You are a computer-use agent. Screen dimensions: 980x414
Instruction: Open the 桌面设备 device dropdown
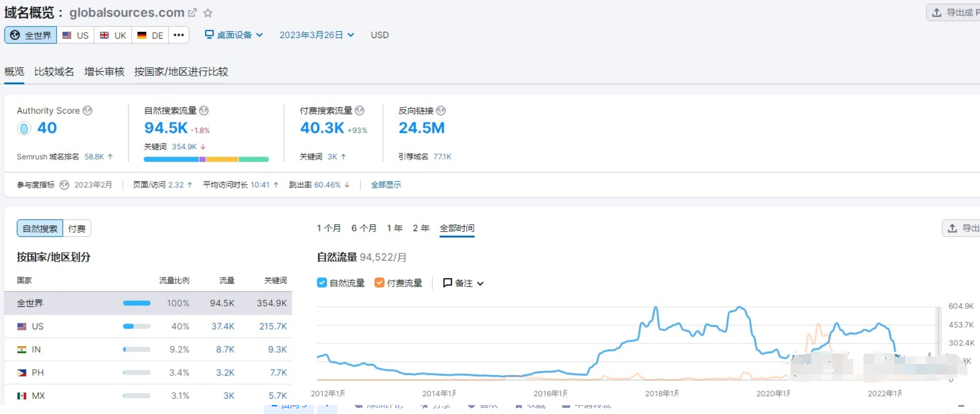point(234,35)
